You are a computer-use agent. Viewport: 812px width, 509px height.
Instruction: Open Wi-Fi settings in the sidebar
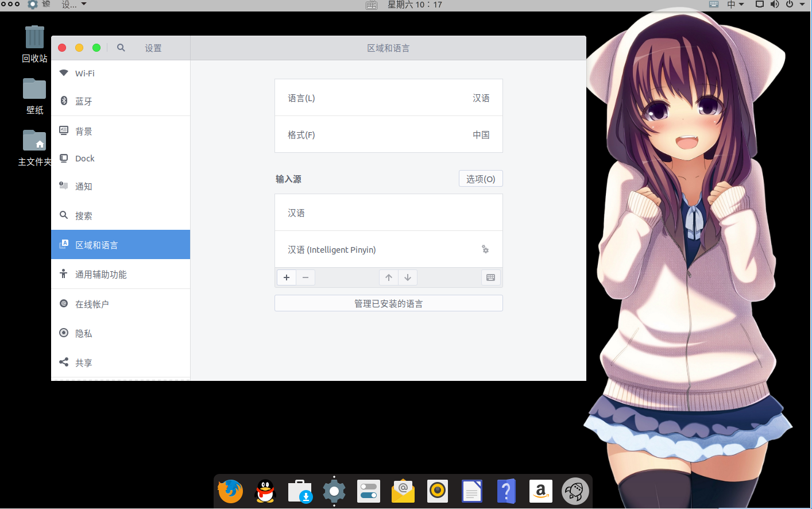[x=121, y=74]
